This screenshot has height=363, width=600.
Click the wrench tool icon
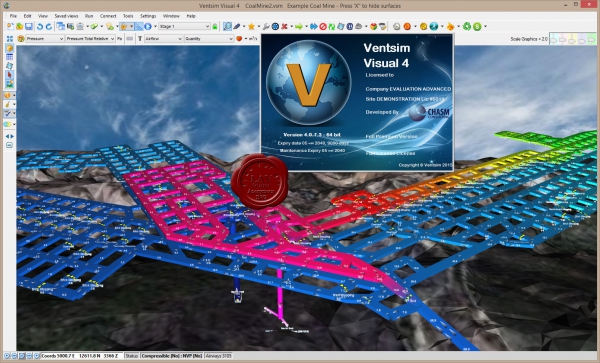click(266, 26)
